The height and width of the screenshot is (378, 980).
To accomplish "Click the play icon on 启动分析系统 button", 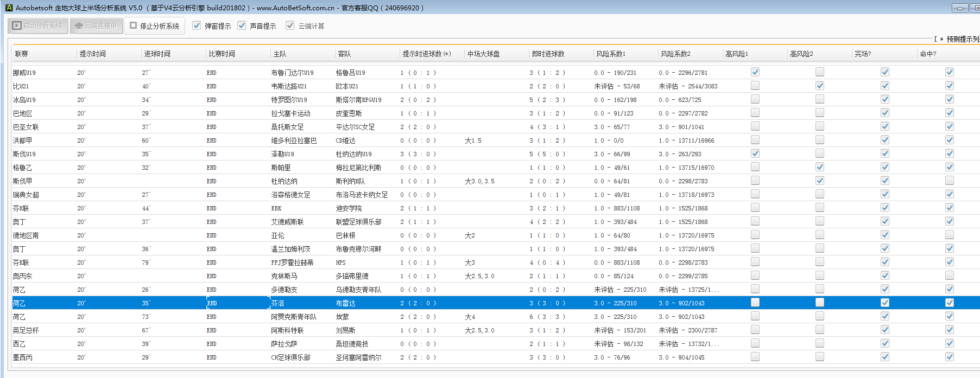I will (x=17, y=25).
